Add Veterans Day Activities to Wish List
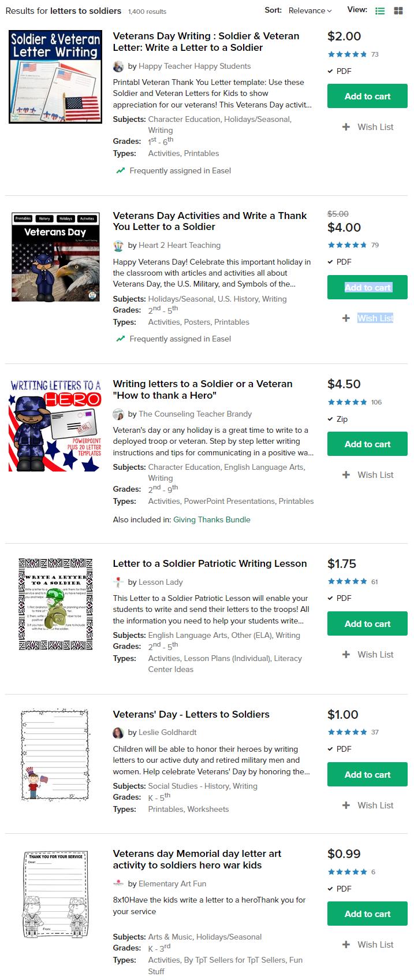This screenshot has height=980, width=414. point(368,318)
